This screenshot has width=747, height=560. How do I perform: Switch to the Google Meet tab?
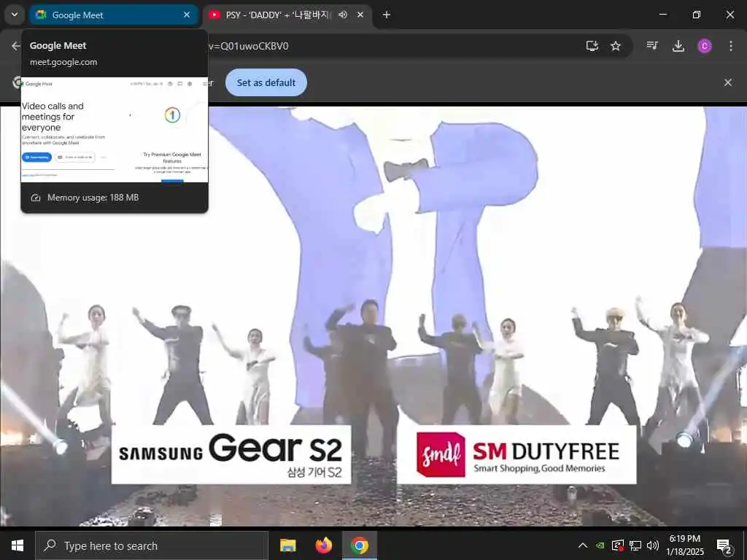(x=113, y=15)
